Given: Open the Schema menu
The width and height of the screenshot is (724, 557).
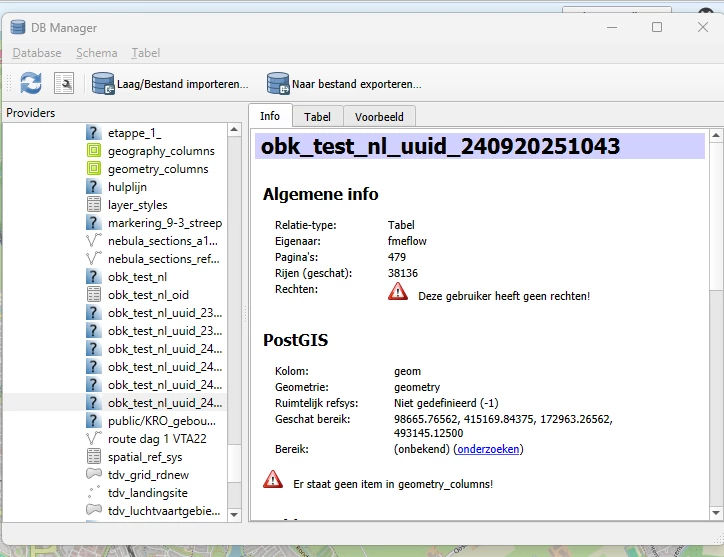Looking at the screenshot, I should point(97,53).
